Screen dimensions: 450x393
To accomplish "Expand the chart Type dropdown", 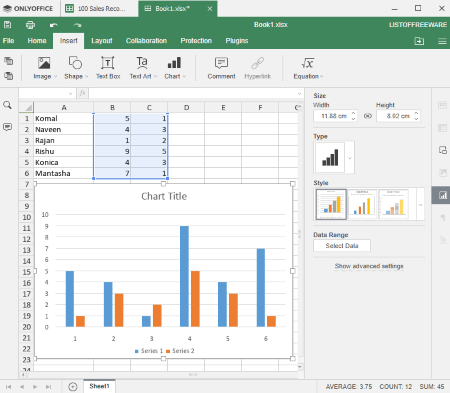I will pyautogui.click(x=350, y=158).
